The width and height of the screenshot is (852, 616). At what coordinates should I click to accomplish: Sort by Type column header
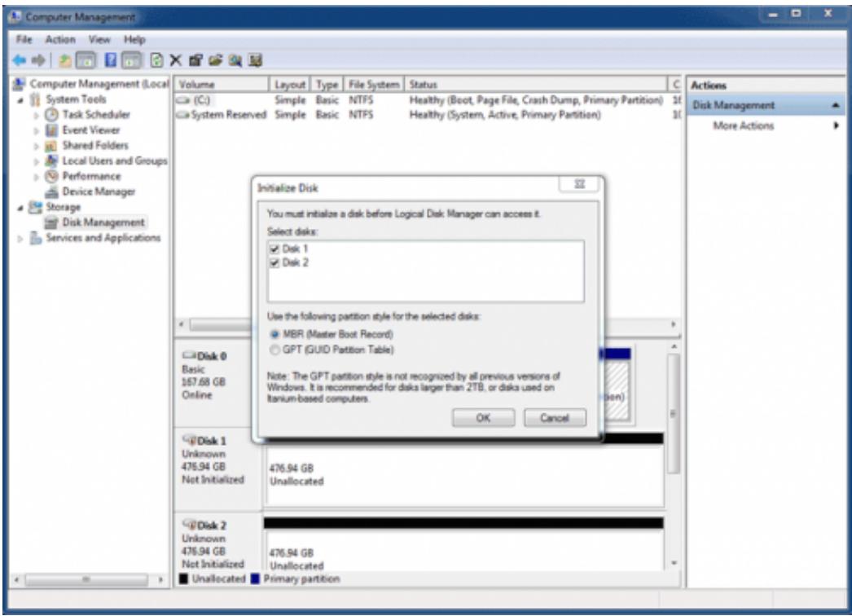[327, 84]
